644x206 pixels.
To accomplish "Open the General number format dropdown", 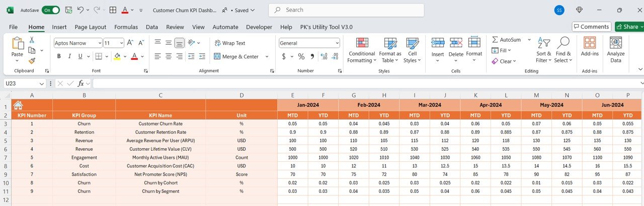I will pyautogui.click(x=337, y=43).
